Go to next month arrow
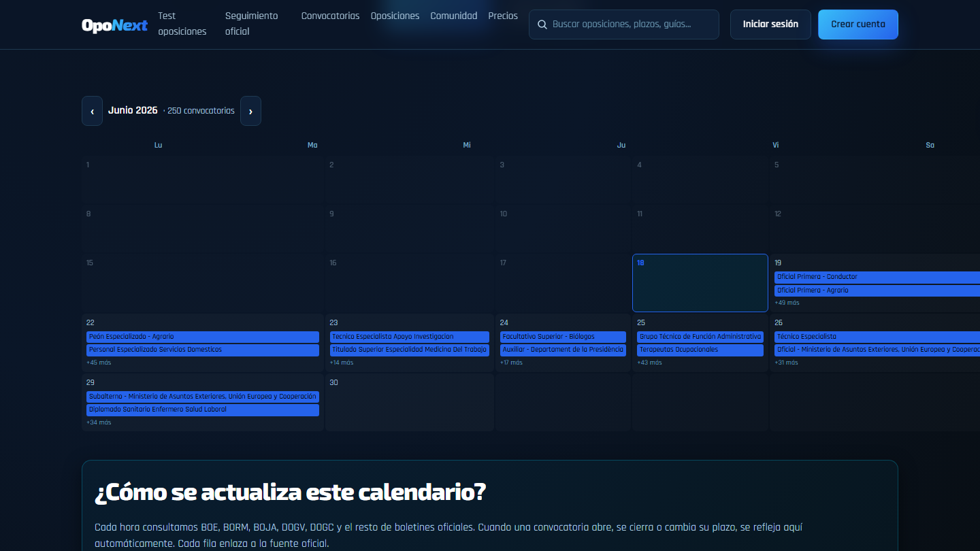This screenshot has height=551, width=980. click(x=250, y=111)
